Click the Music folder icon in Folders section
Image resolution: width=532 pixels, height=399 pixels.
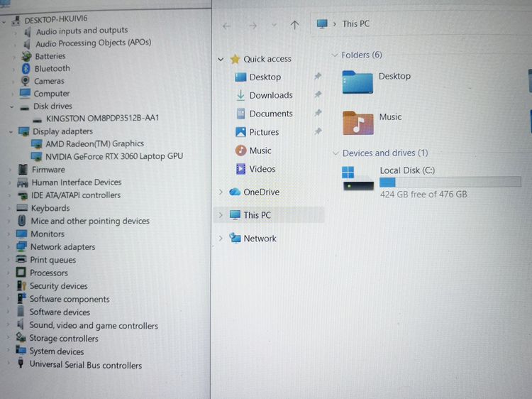[x=358, y=124]
